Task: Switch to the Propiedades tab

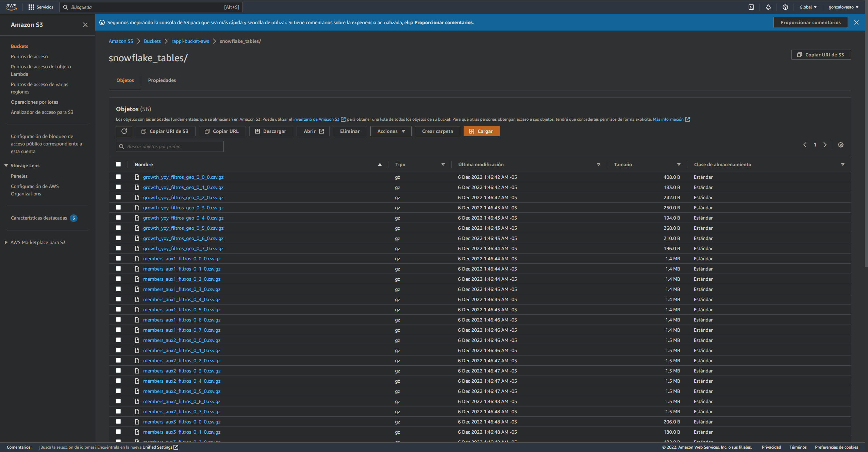Action: pyautogui.click(x=162, y=80)
